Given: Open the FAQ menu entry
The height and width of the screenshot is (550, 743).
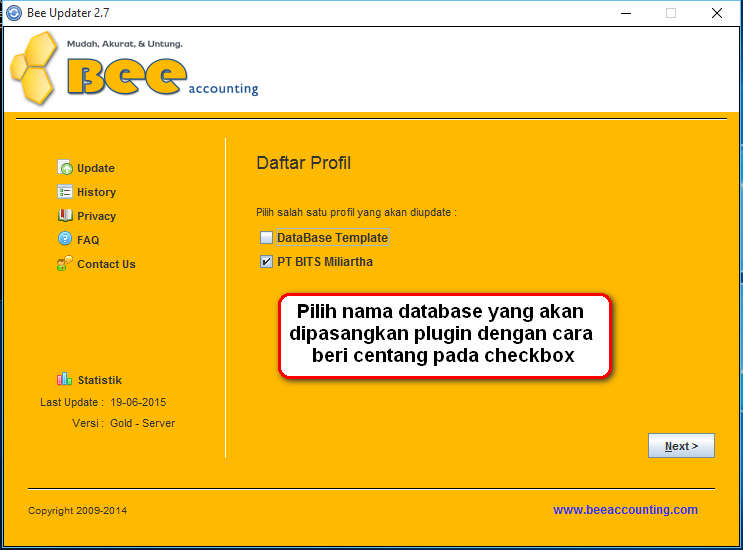Looking at the screenshot, I should pos(88,240).
